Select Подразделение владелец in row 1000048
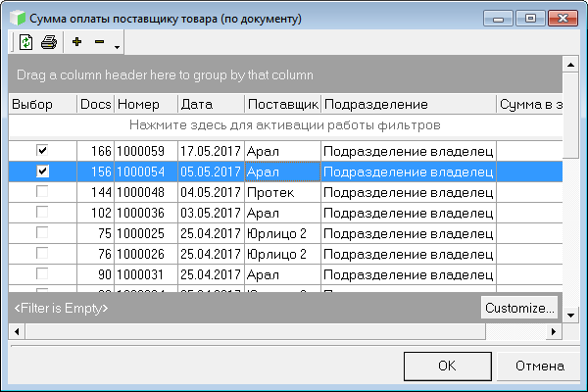The image size is (588, 392). tap(409, 192)
